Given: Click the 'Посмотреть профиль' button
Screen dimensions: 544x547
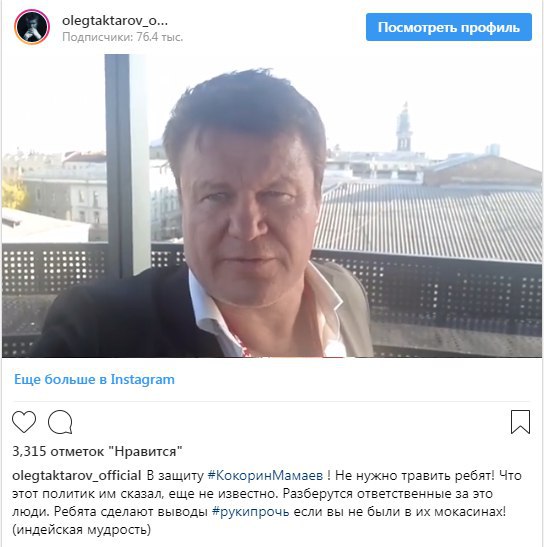Looking at the screenshot, I should (x=449, y=27).
